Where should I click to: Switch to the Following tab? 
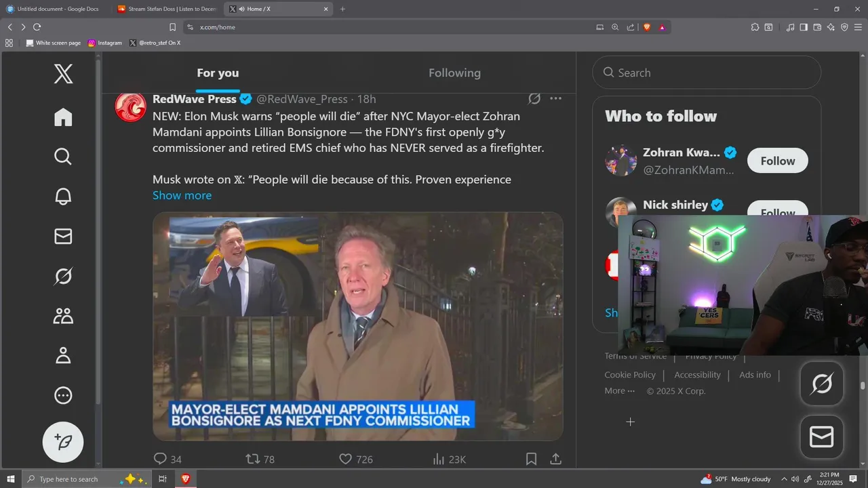point(454,73)
